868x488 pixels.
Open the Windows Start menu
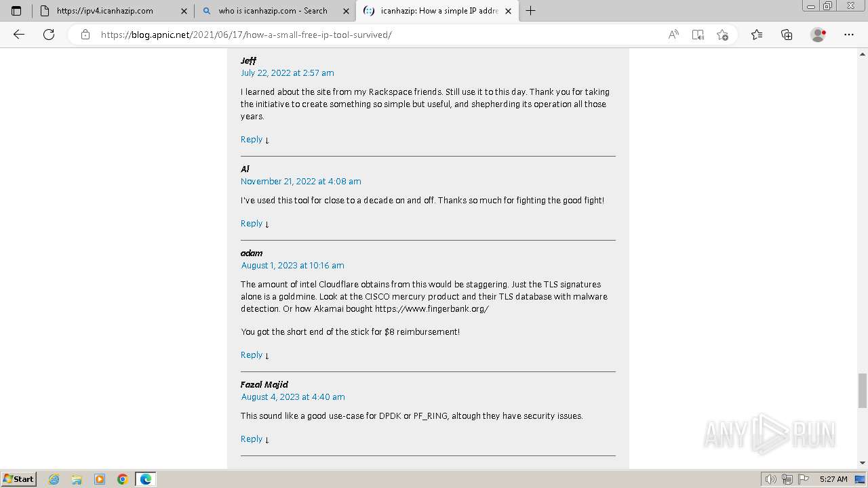click(x=18, y=479)
